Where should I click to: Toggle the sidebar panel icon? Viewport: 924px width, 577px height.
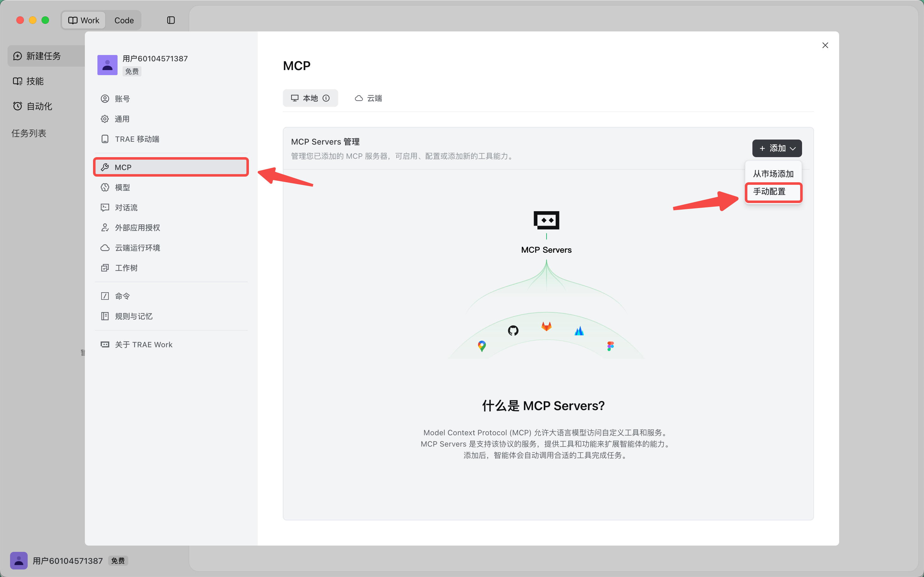coord(171,20)
